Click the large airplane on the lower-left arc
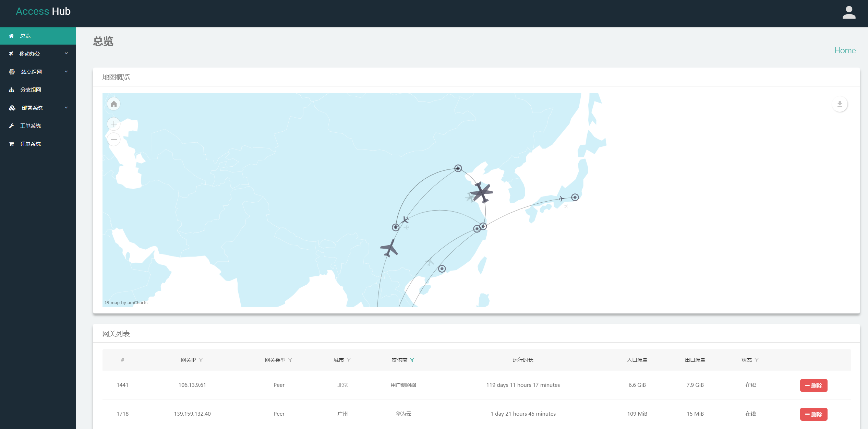868x429 pixels. click(389, 248)
